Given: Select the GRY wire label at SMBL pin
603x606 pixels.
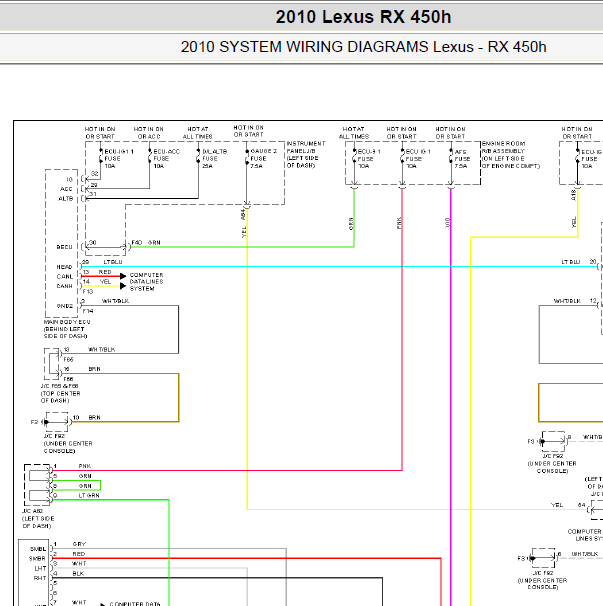Looking at the screenshot, I should [79, 544].
